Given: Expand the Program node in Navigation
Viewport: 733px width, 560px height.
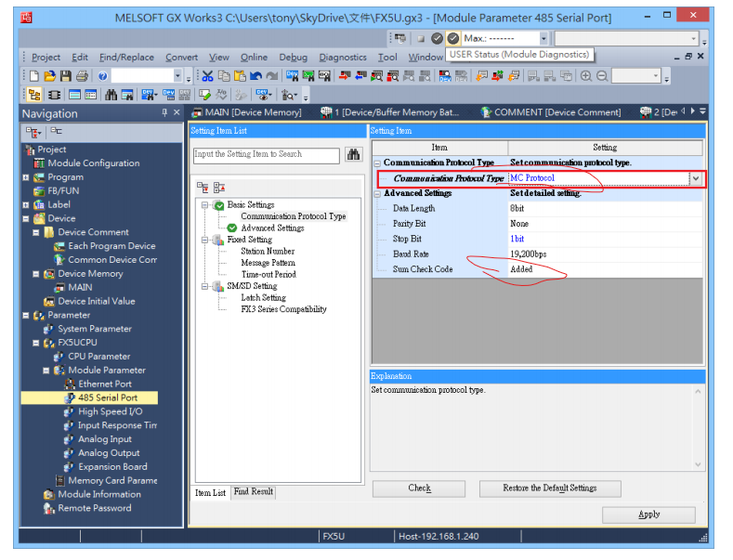Looking at the screenshot, I should (x=26, y=177).
